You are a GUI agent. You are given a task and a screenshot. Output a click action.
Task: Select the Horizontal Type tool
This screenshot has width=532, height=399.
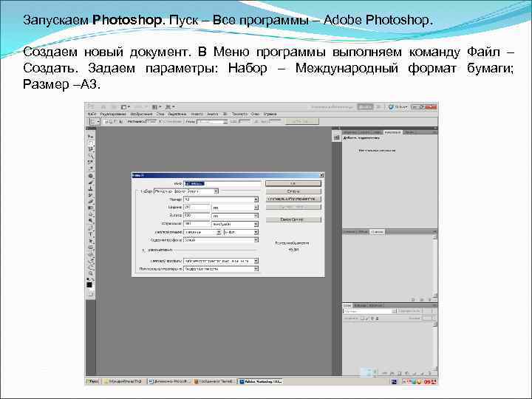(x=90, y=235)
